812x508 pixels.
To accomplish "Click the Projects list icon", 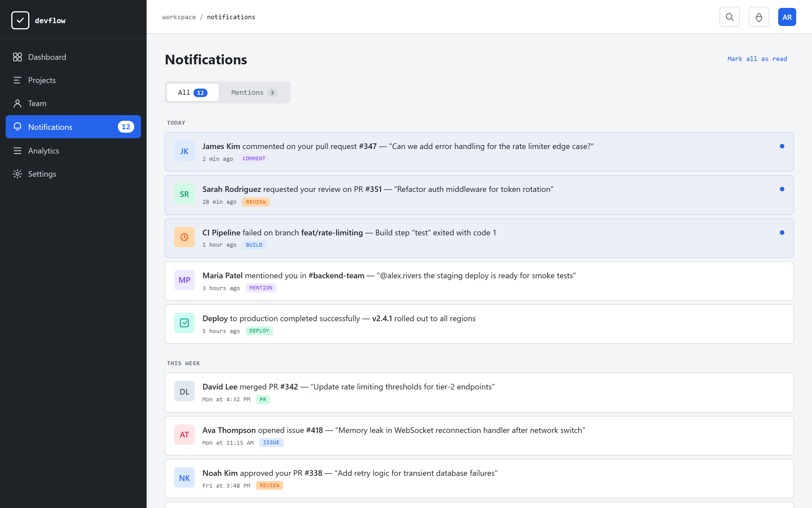I will (x=17, y=80).
